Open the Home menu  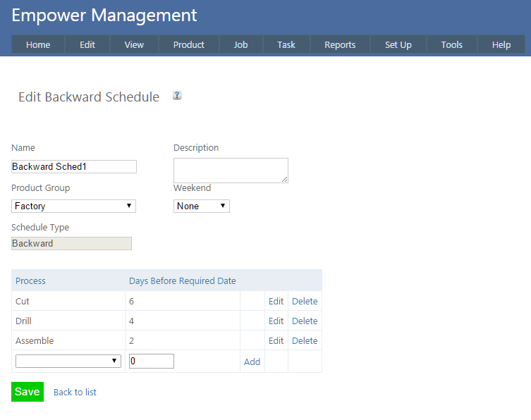pyautogui.click(x=38, y=44)
